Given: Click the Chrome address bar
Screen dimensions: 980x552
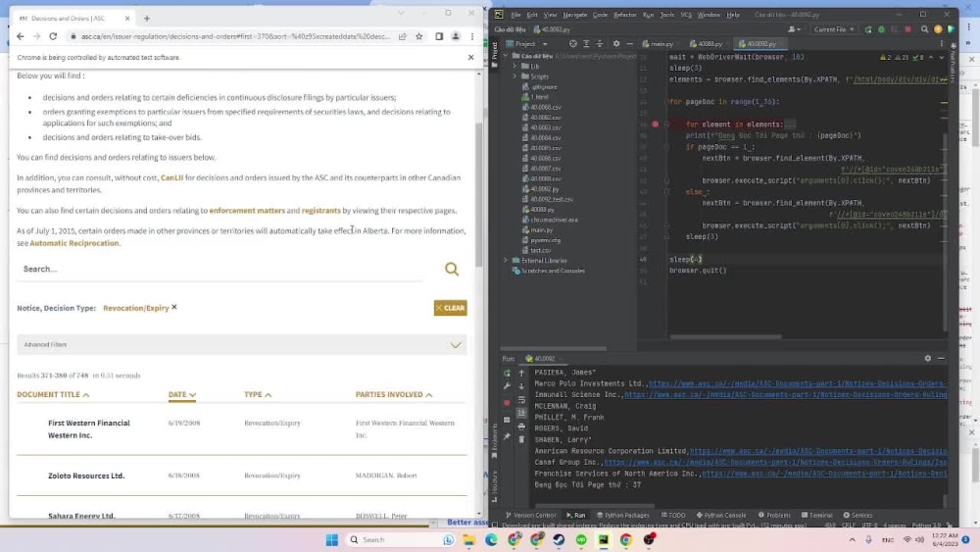Looking at the screenshot, I should click(x=234, y=36).
